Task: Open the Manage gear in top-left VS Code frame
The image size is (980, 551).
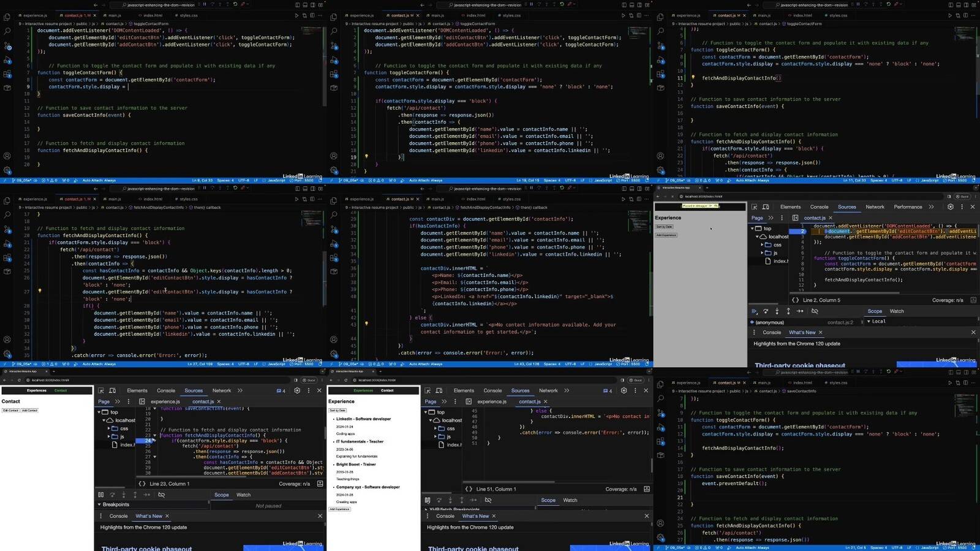Action: click(x=7, y=170)
